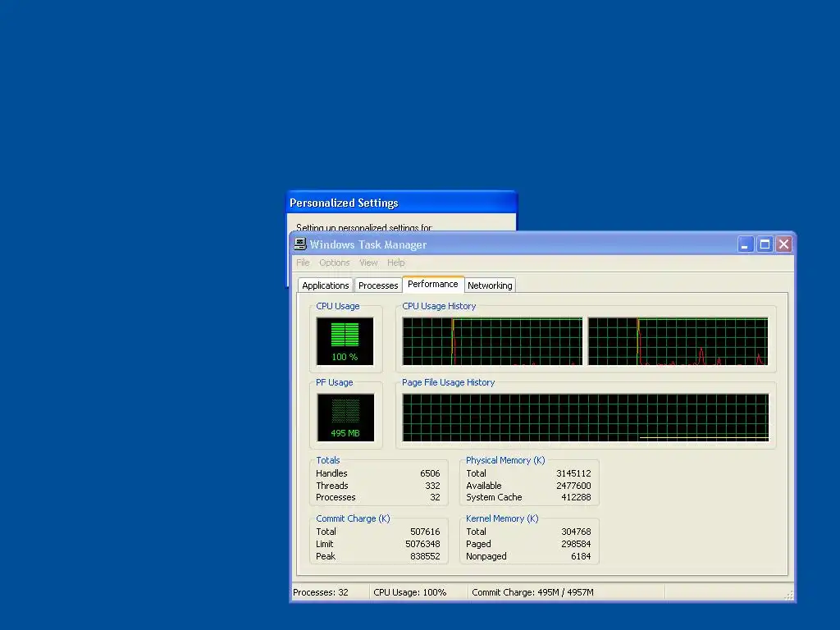Click the first CPU Usage History graph
This screenshot has height=630, width=840.
(492, 341)
